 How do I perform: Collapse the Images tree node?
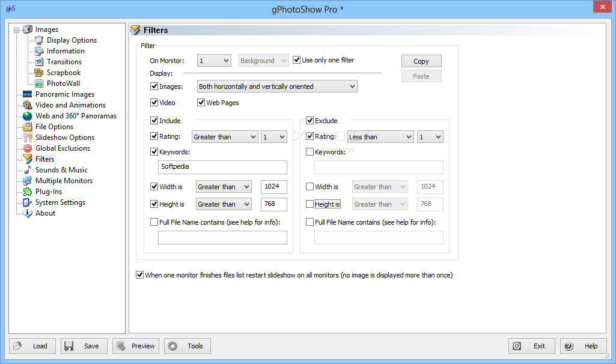tap(16, 30)
